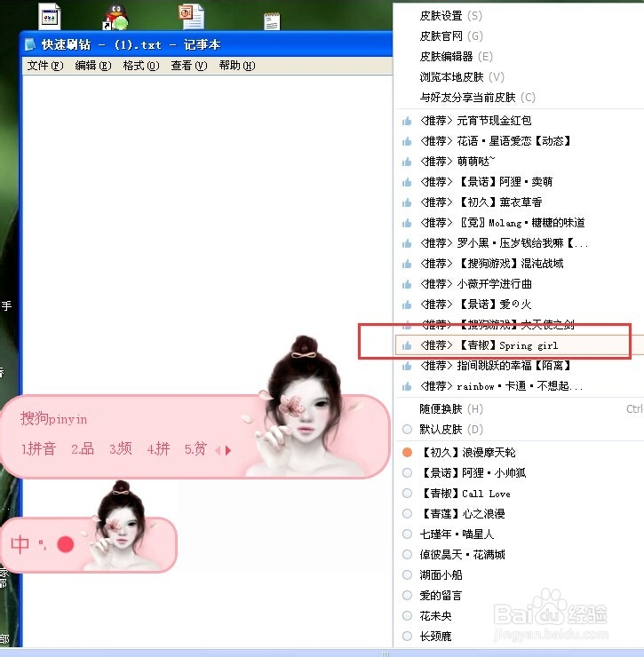Select 花未央 skin radio
644x657 pixels.
pyautogui.click(x=407, y=616)
